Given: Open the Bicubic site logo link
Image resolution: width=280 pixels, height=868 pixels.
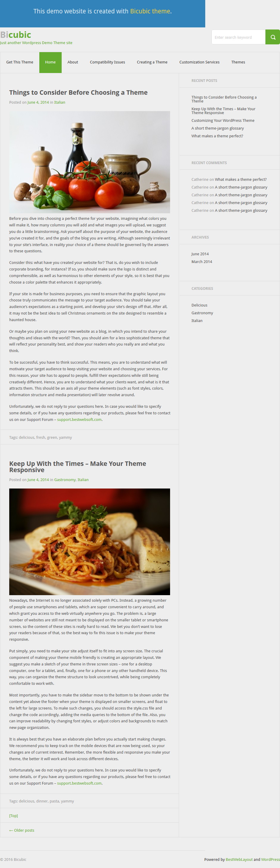Looking at the screenshot, I should 15,35.
